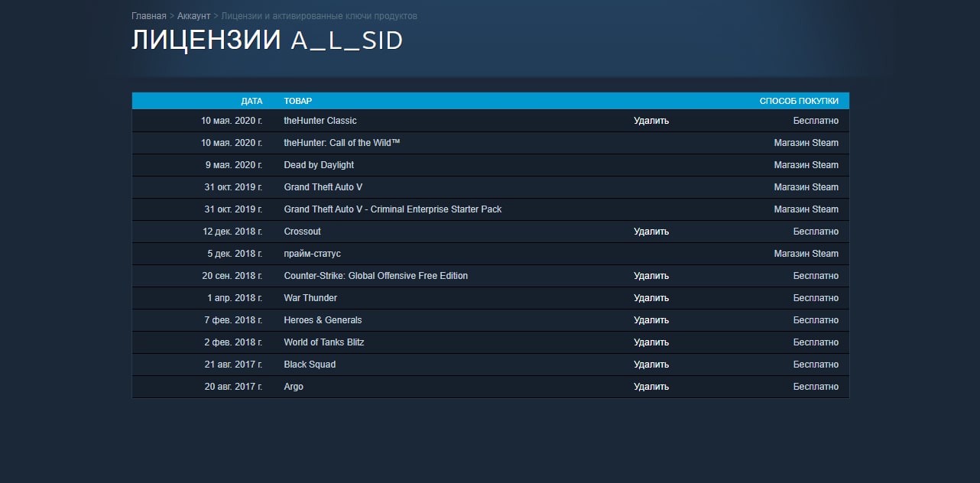The height and width of the screenshot is (483, 980).
Task: Click the ЛИЦЕНЗИИ A_L_SID page heading
Action: click(267, 41)
